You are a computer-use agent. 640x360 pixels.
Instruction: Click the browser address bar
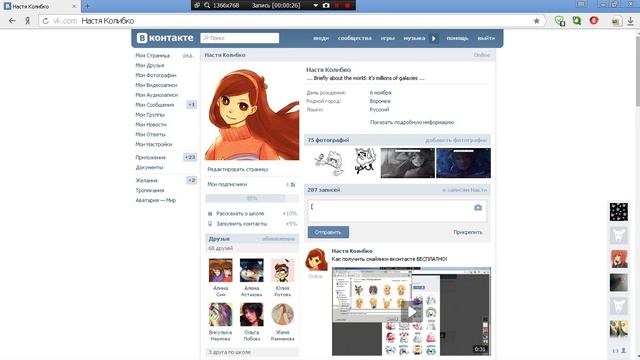[x=292, y=21]
